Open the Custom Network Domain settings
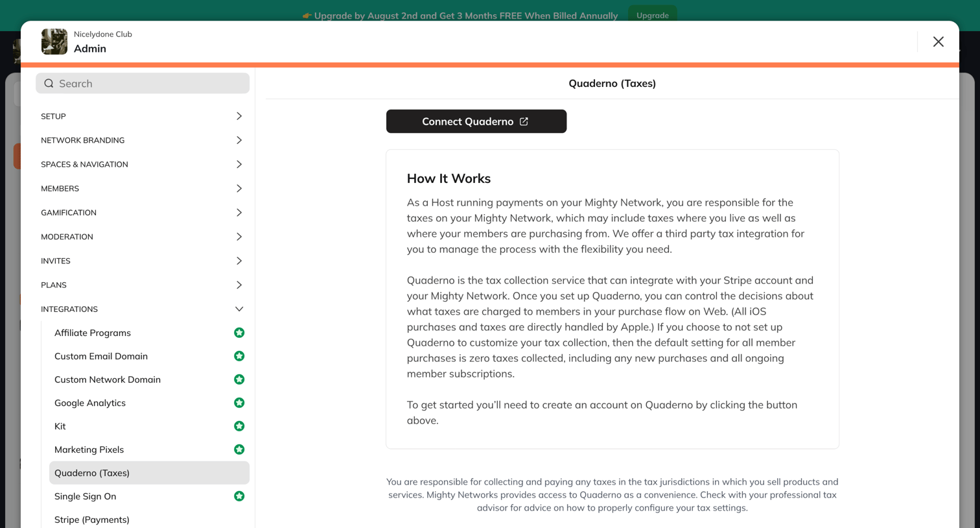 pos(149,379)
